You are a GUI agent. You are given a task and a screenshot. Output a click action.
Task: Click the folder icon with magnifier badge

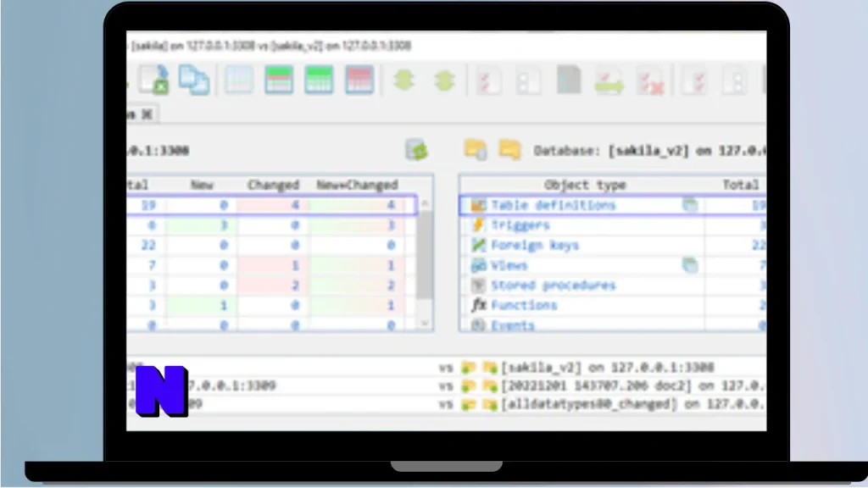tap(476, 150)
